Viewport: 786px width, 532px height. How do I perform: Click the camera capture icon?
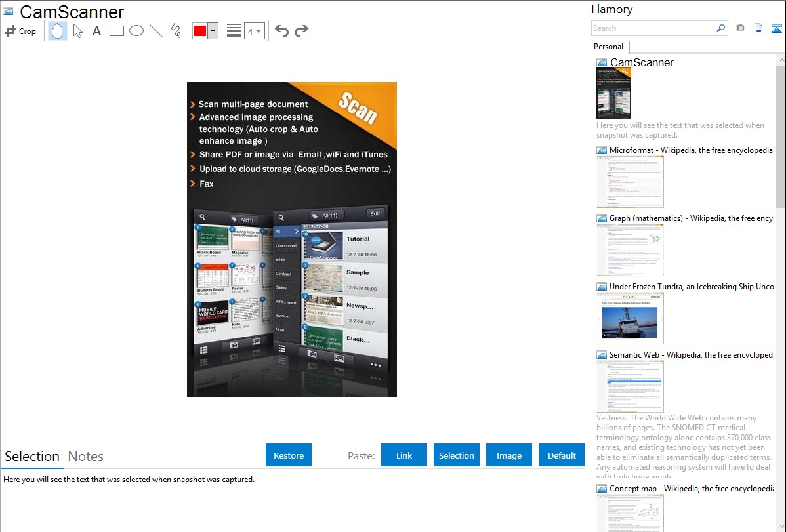coord(740,28)
